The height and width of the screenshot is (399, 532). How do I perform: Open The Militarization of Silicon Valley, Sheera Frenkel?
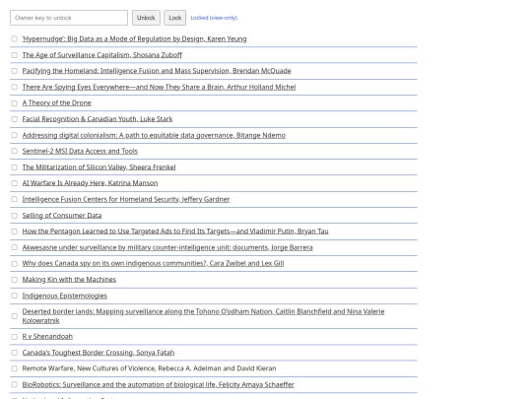(100, 166)
